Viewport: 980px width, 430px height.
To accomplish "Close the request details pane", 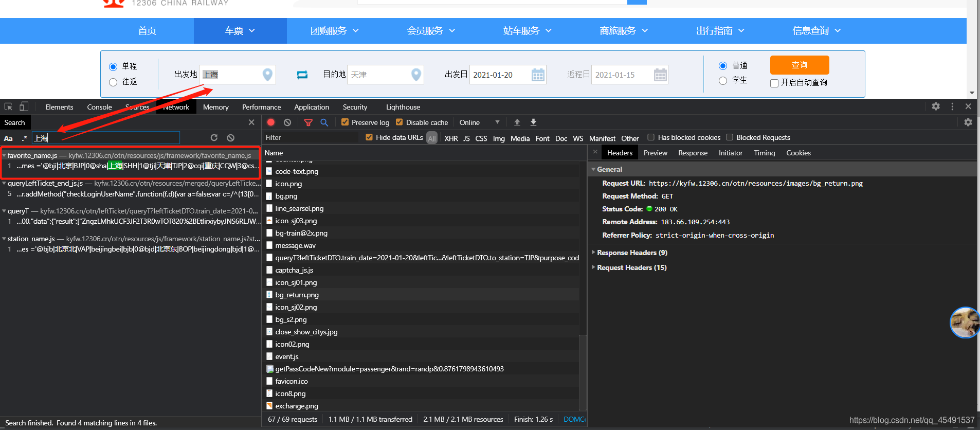I will coord(595,152).
